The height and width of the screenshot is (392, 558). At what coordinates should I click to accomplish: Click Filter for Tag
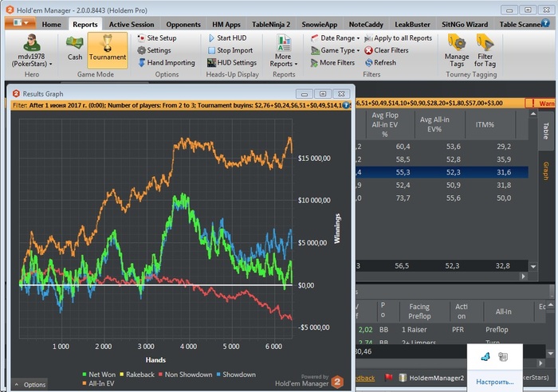pyautogui.click(x=485, y=51)
